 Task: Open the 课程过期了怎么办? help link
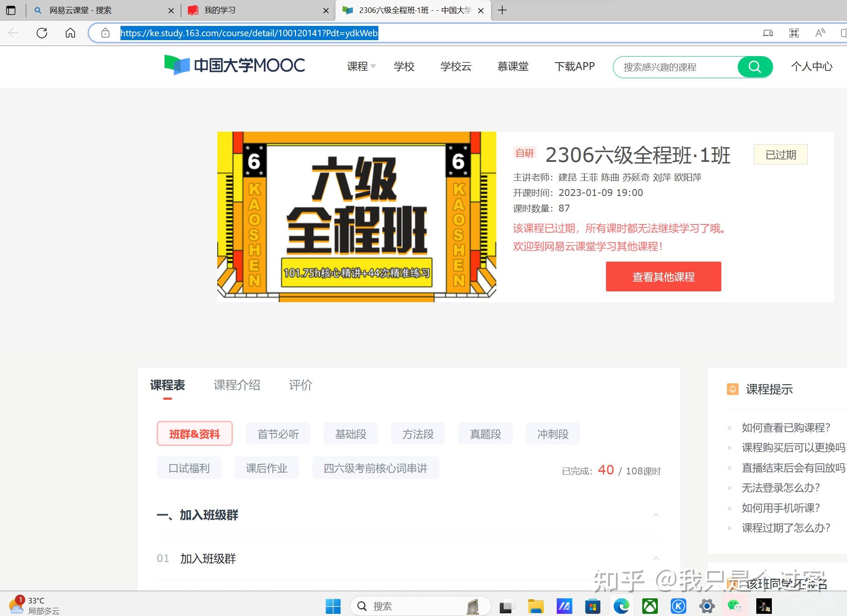tap(786, 528)
